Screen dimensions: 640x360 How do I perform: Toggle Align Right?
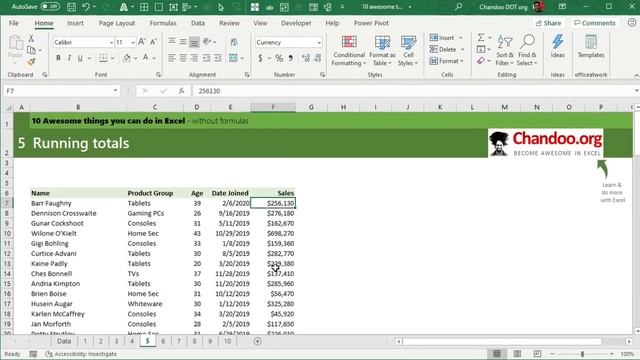(194, 58)
